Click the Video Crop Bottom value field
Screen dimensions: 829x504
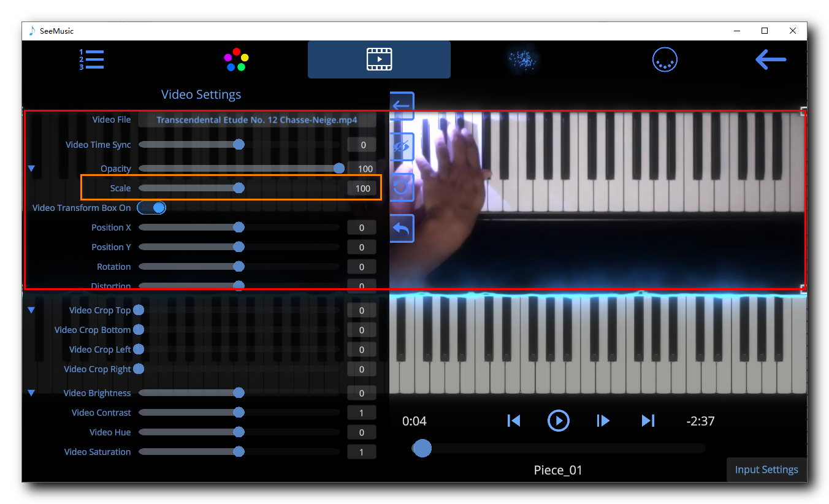click(362, 330)
